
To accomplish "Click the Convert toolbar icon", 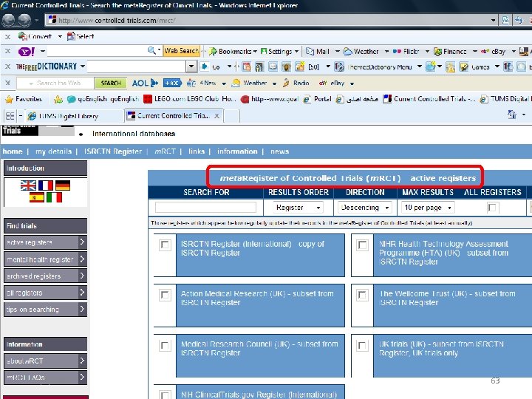I will tap(23, 36).
